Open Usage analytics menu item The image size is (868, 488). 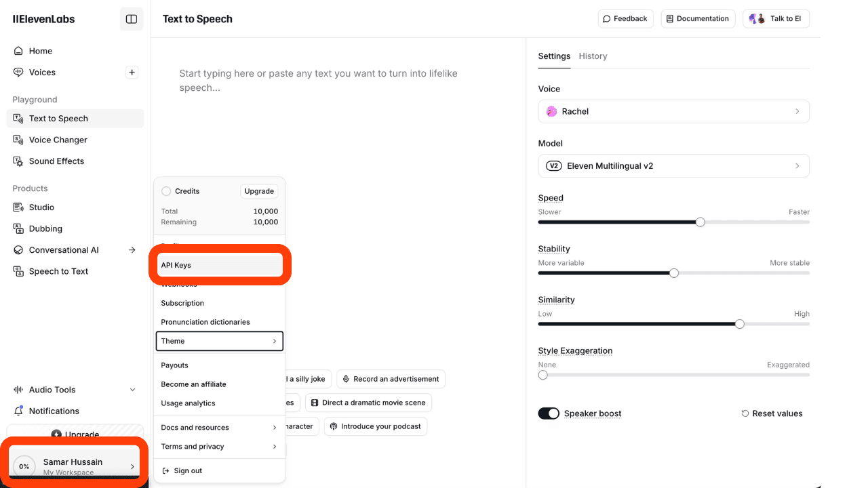tap(219, 403)
